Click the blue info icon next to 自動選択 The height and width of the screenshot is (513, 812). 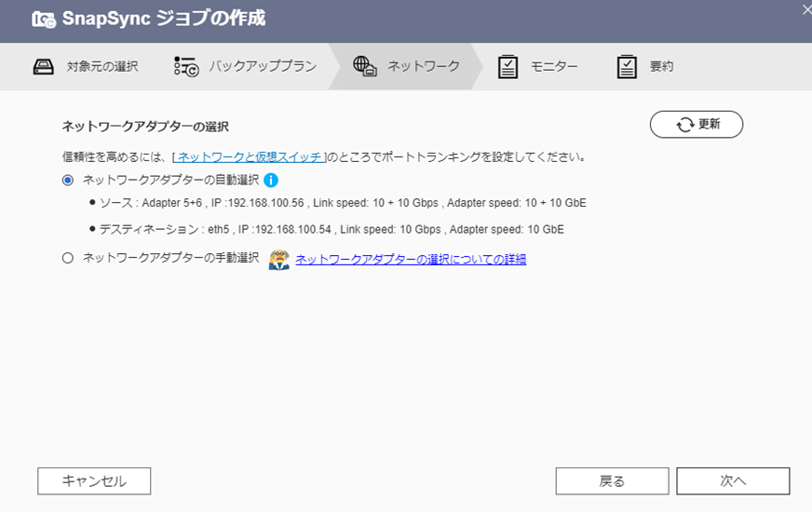pos(271,181)
